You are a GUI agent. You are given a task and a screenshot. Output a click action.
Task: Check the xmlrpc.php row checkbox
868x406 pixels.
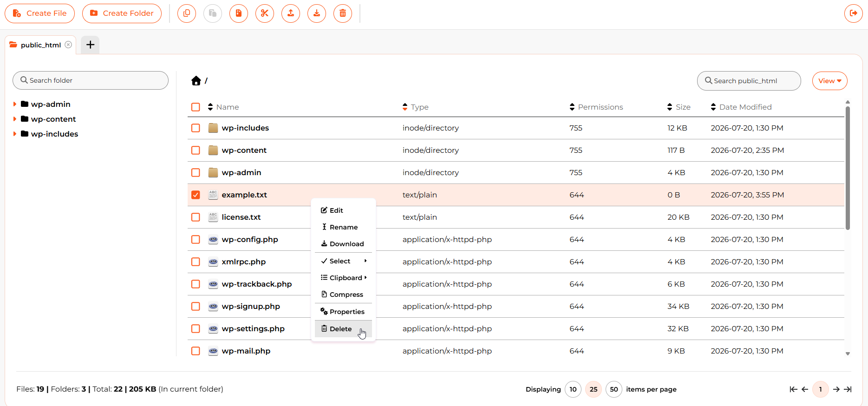[x=196, y=262]
